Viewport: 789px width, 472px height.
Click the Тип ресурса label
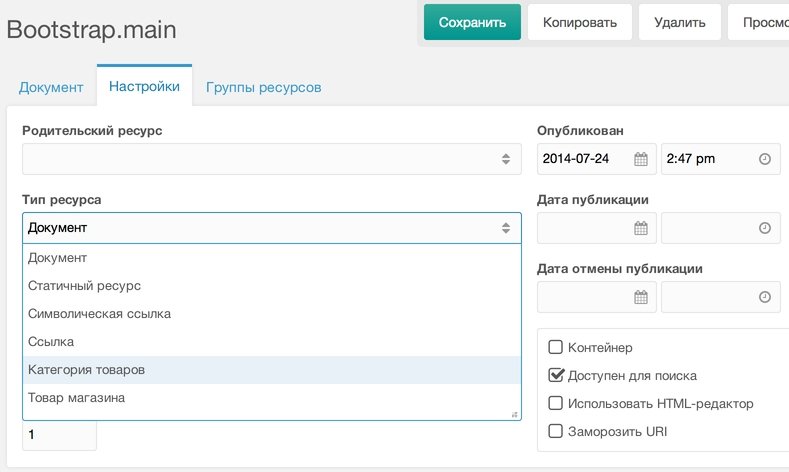click(61, 200)
